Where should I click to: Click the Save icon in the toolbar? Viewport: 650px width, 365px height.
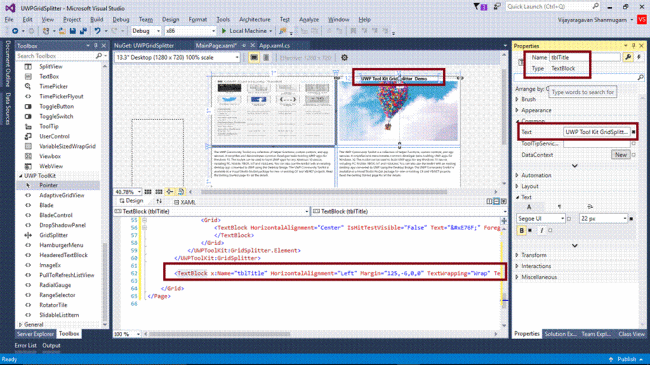(73, 31)
